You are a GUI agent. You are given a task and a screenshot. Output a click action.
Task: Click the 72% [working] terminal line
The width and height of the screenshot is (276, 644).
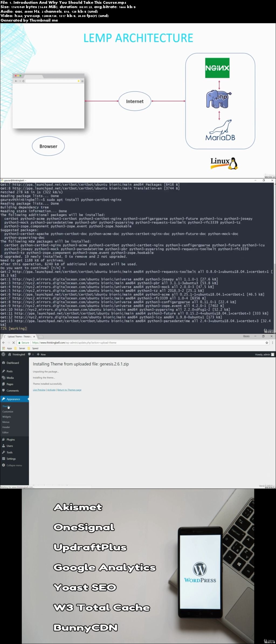13,328
